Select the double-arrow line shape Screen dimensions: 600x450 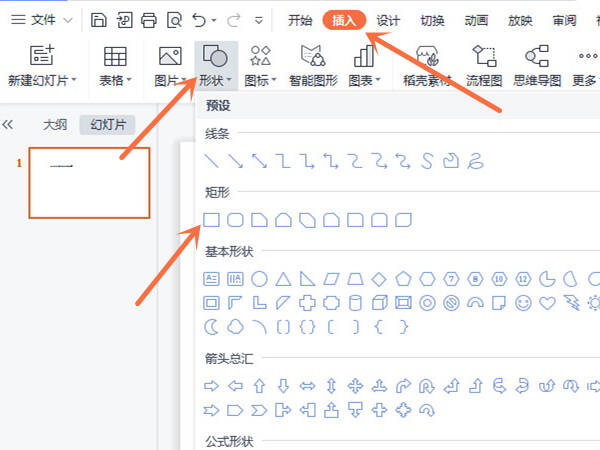pos(259,161)
